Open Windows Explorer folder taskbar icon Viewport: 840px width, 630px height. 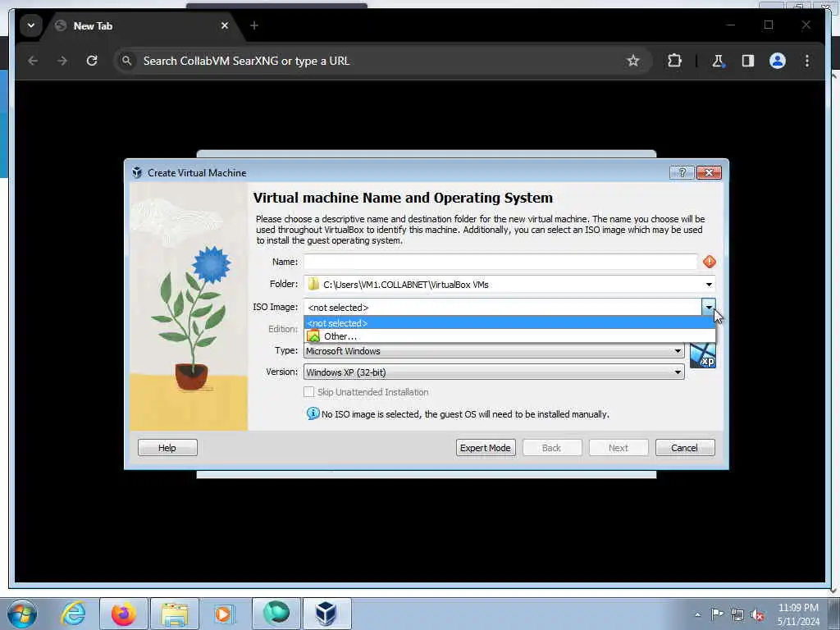coord(175,614)
